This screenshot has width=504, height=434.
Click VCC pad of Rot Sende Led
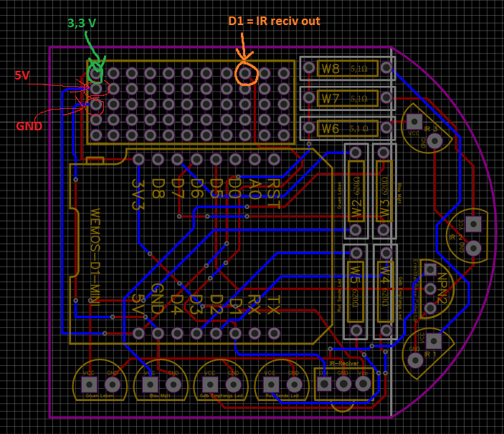271,385
